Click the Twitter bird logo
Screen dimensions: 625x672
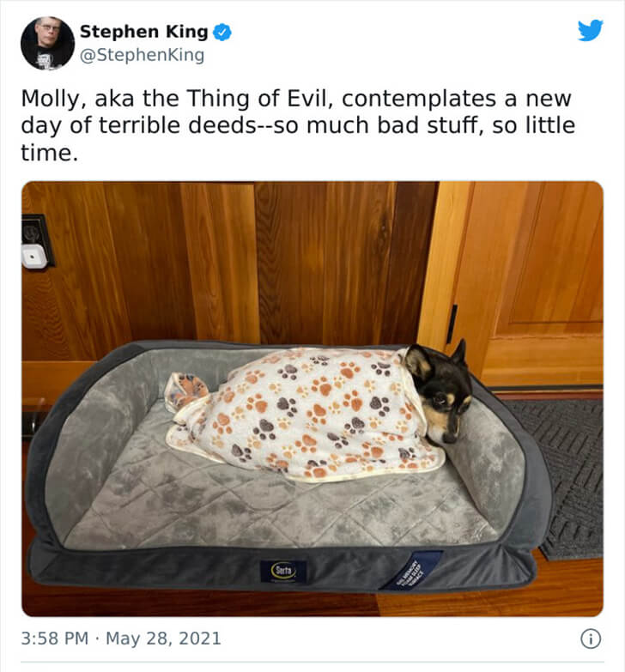591,30
